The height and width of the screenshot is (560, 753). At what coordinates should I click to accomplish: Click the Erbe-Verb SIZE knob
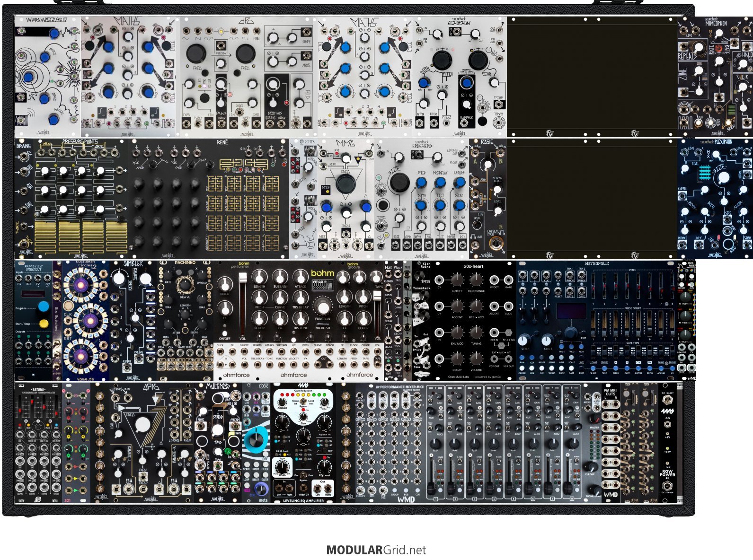point(399,183)
